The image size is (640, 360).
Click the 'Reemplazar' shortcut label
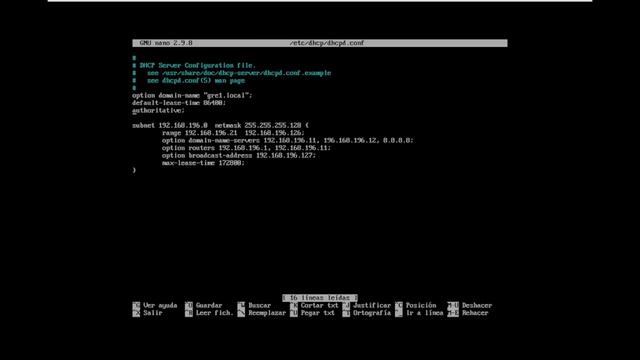tap(267, 313)
